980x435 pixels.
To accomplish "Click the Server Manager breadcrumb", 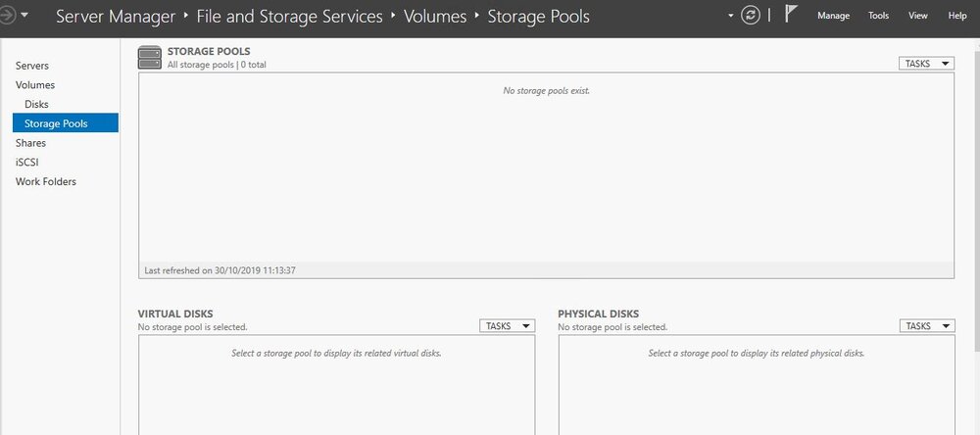I will coord(116,17).
